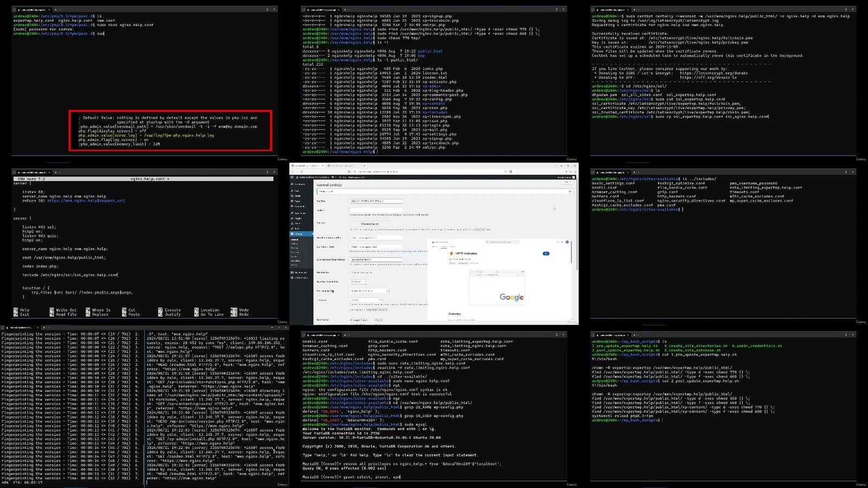This screenshot has width=868, height=488.
Task: Click the orange extension icon in the address bar
Action: pos(510,172)
